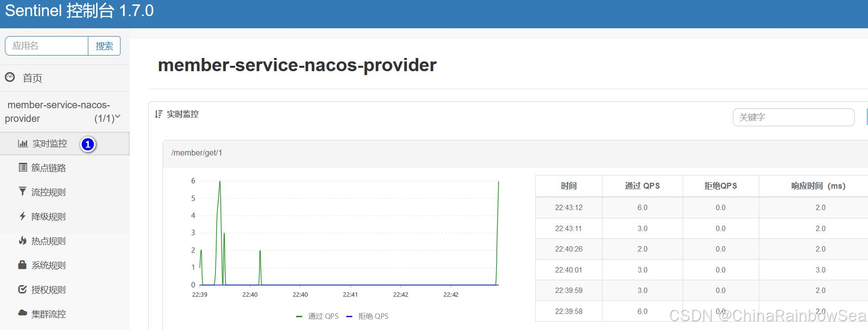
Task: Click the lock icon for 系统规则
Action: coord(22,265)
